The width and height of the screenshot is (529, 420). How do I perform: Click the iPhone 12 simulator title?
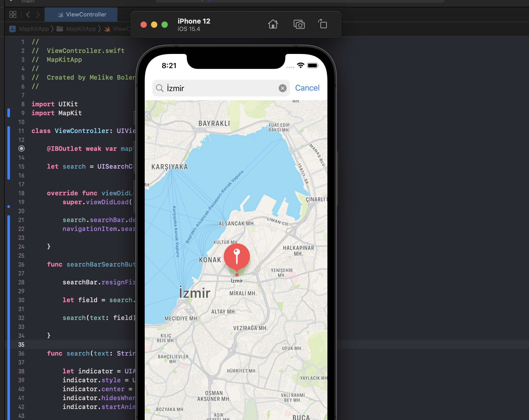click(x=194, y=21)
